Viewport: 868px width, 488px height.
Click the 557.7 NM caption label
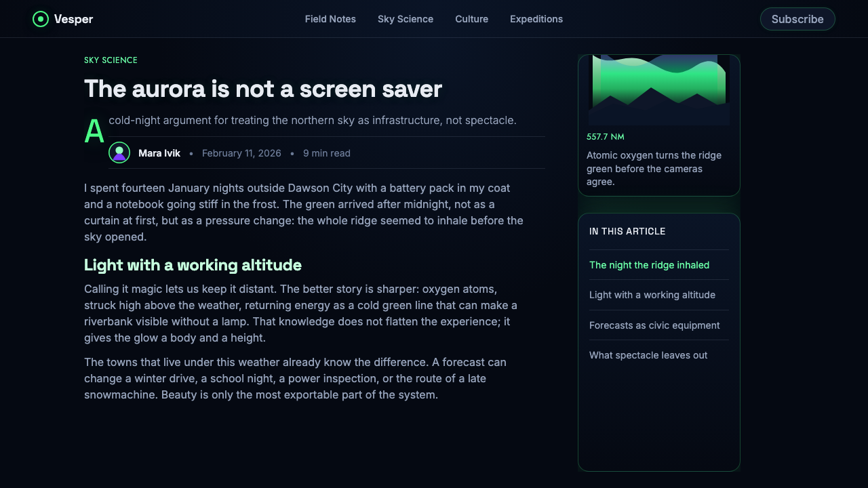pyautogui.click(x=606, y=137)
